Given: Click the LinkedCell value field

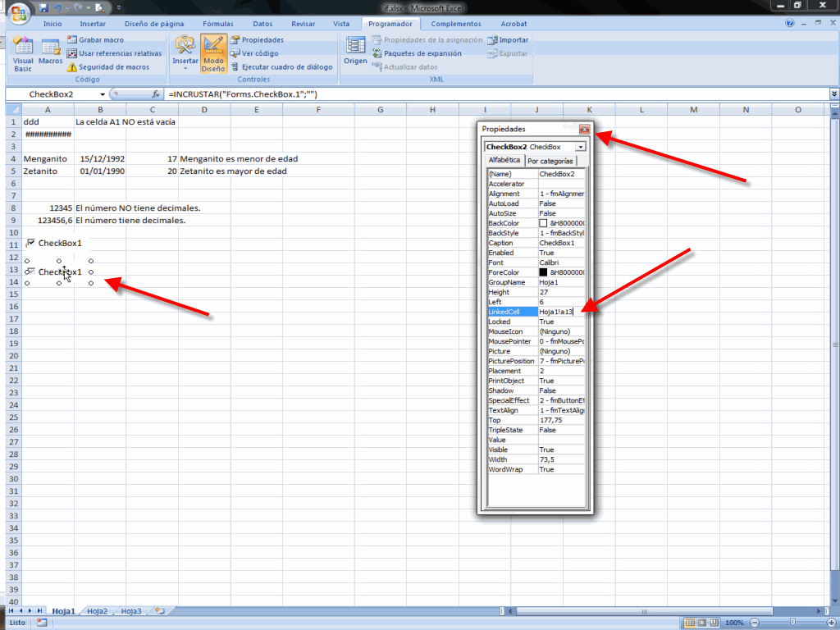Looking at the screenshot, I should tap(561, 312).
